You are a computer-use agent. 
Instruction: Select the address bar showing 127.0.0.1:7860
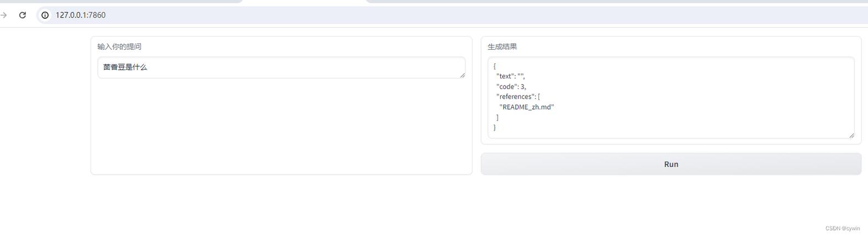[452, 15]
